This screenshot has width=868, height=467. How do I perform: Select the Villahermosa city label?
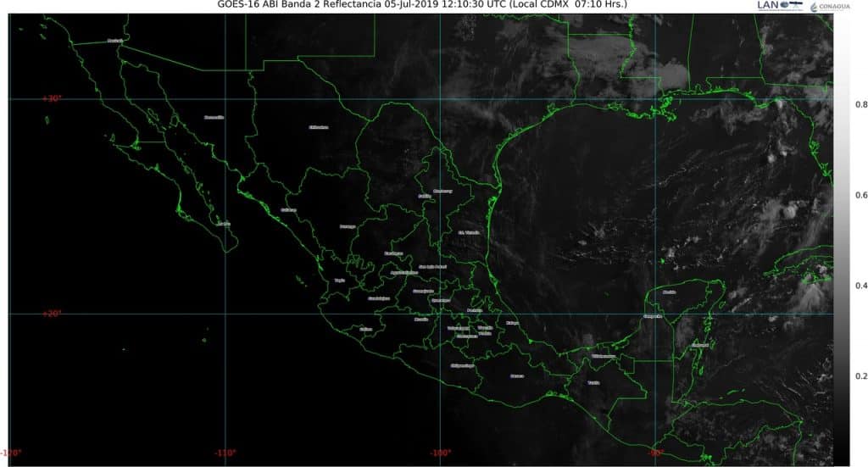click(604, 357)
